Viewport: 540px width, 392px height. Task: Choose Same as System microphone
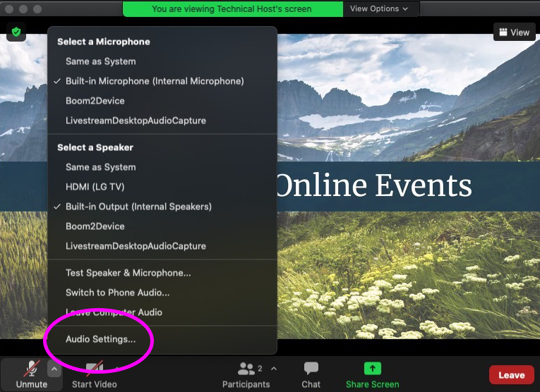(x=100, y=61)
